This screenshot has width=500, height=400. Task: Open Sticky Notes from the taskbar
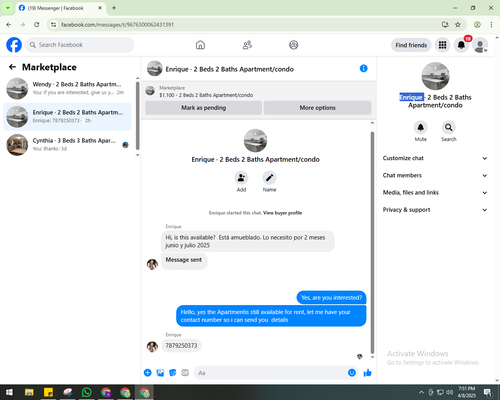click(x=48, y=392)
